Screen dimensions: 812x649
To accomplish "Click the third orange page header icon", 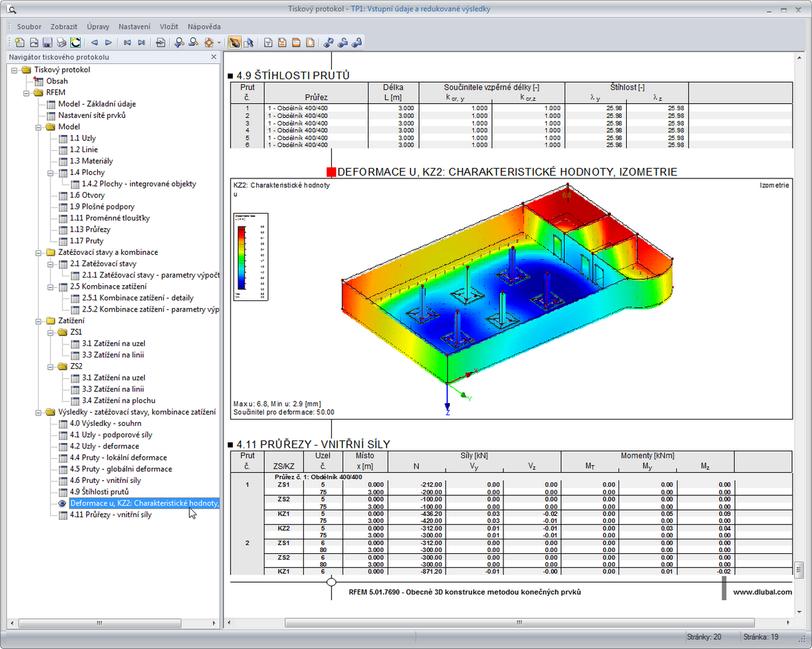I will click(296, 43).
